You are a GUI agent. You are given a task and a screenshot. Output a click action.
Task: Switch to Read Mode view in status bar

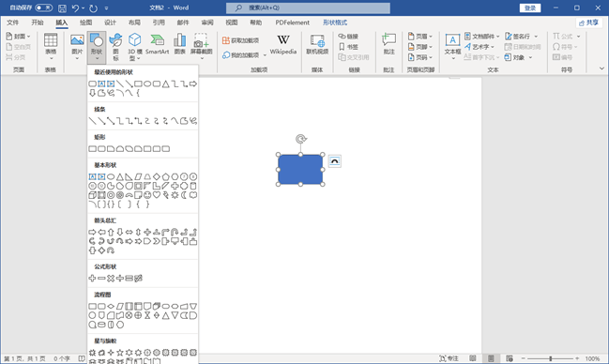[473, 358]
